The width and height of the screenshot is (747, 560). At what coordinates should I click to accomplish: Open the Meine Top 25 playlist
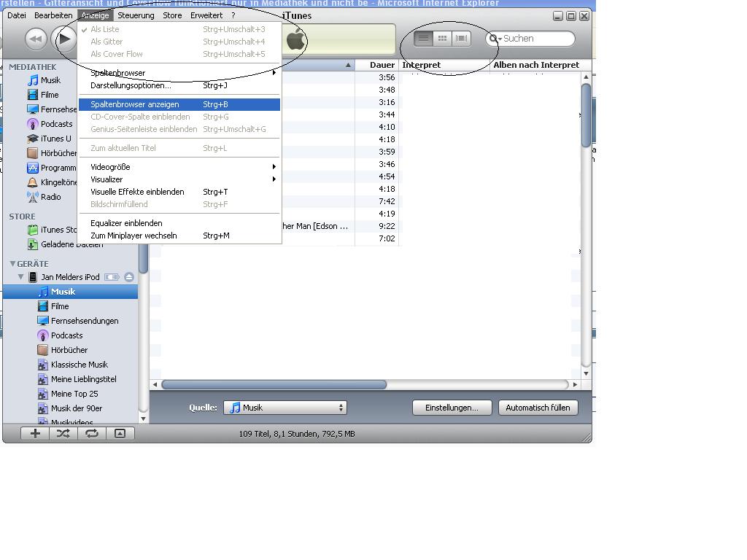[68, 394]
